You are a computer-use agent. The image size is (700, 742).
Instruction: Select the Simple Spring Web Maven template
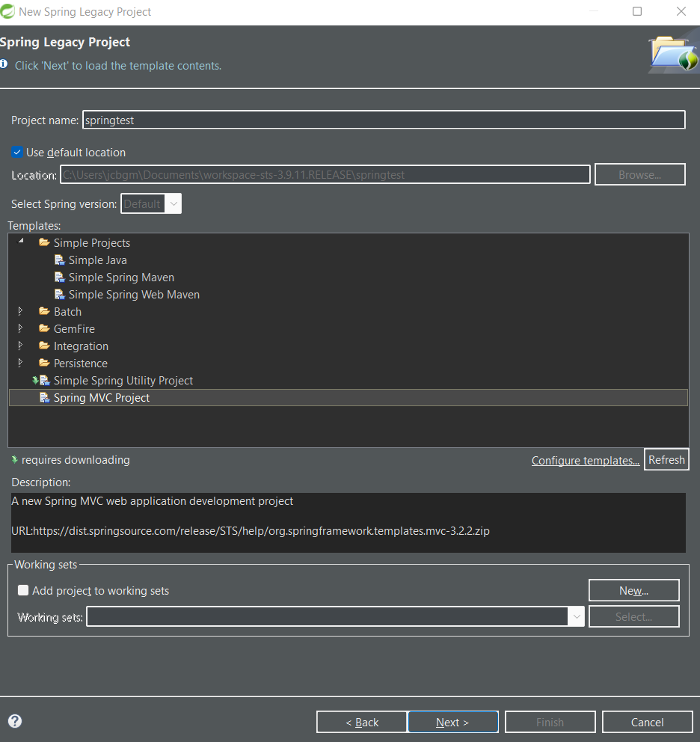click(134, 295)
